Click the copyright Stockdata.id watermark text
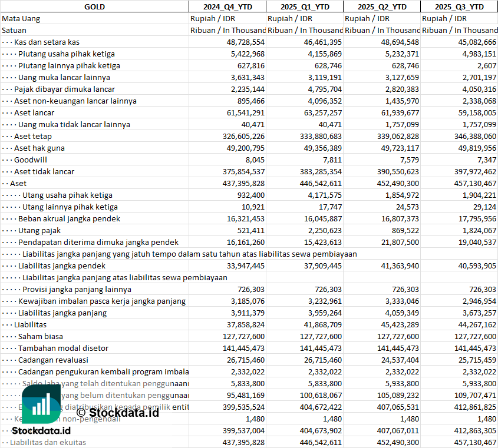 (118, 412)
